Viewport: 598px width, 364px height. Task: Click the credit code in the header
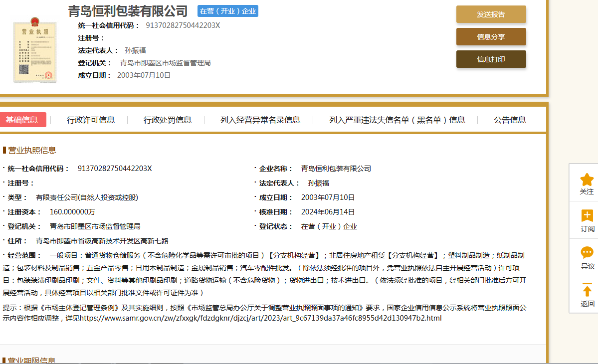point(183,25)
